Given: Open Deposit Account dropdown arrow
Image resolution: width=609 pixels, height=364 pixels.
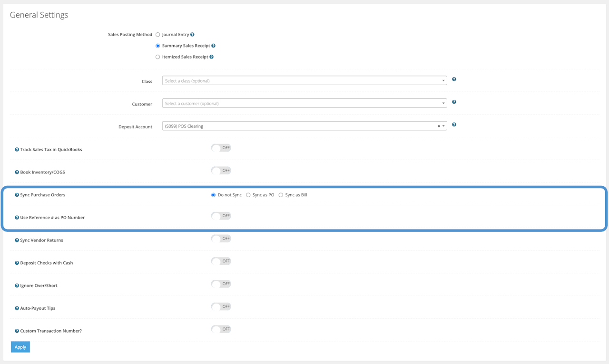Looking at the screenshot, I should (x=443, y=126).
